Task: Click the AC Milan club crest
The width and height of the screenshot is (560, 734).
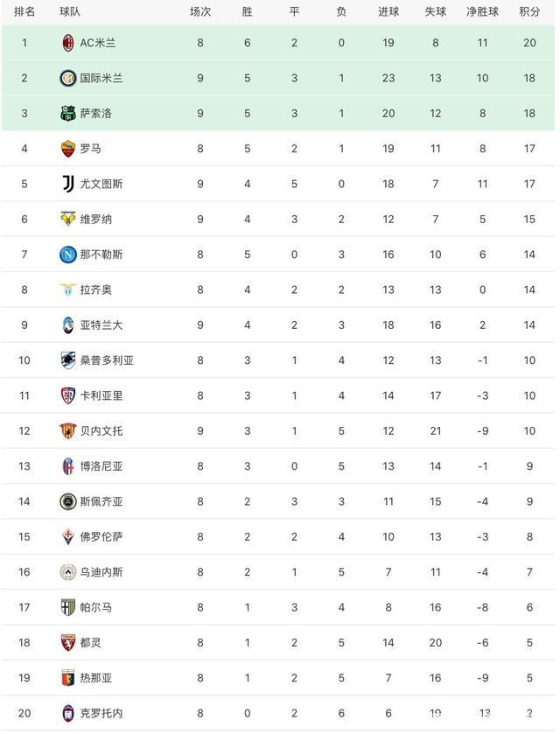Action: pyautogui.click(x=67, y=43)
